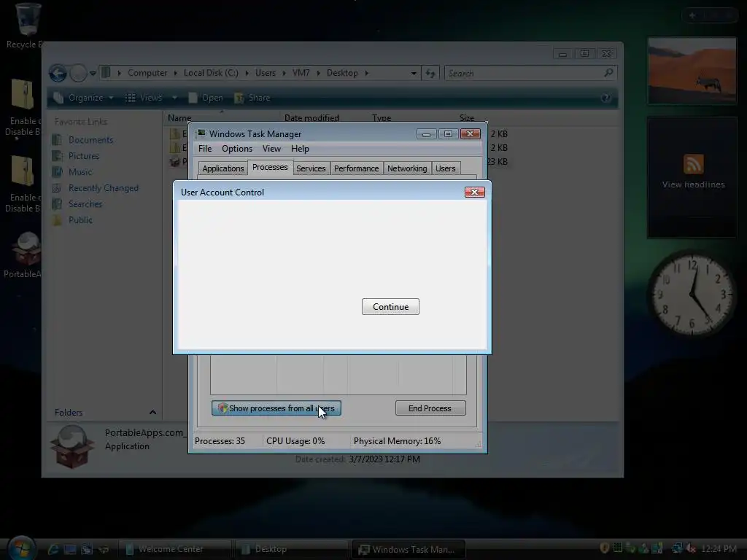The width and height of the screenshot is (747, 560).
Task: Click the Desktop taskbar button
Action: 291,549
